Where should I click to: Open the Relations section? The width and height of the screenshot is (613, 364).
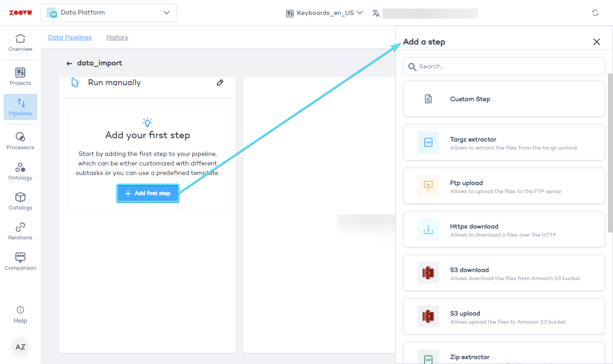click(20, 231)
